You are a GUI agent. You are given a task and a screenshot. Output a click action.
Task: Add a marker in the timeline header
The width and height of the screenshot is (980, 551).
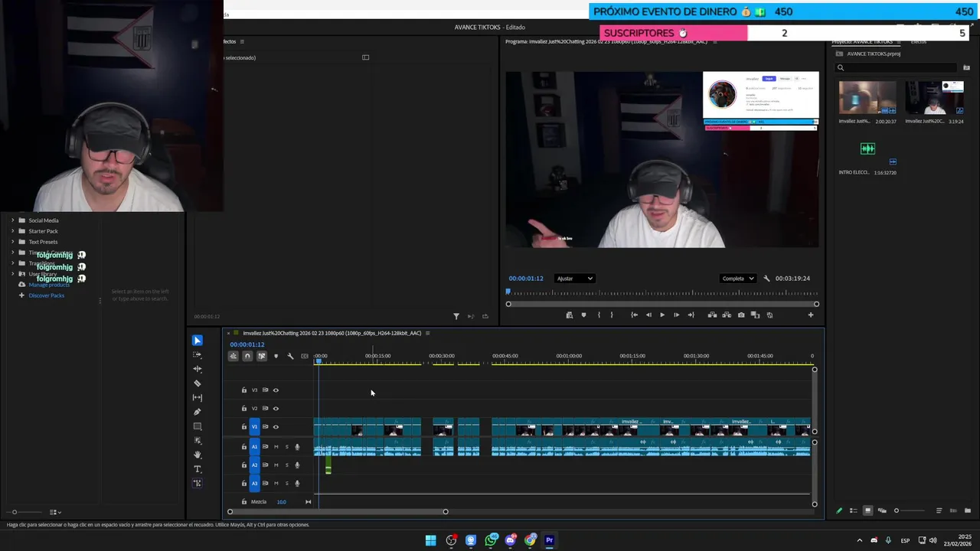[x=276, y=356]
